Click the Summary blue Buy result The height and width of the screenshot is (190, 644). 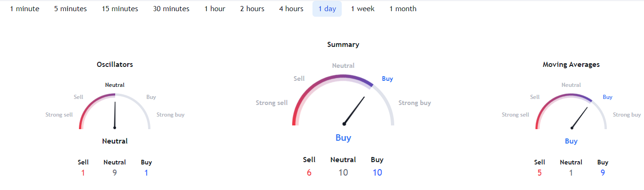click(x=343, y=138)
